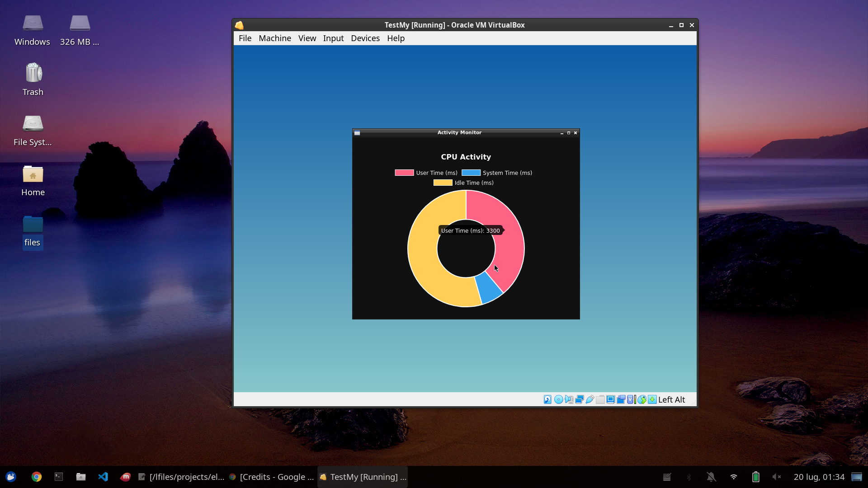Switch to Credits Google Chrome taskbar window
The image size is (868, 488).
coord(271,477)
